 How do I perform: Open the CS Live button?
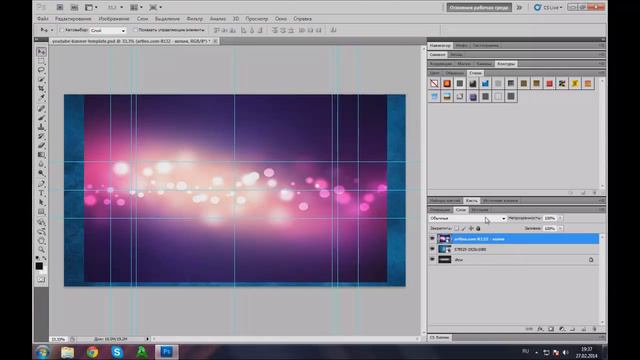point(548,7)
